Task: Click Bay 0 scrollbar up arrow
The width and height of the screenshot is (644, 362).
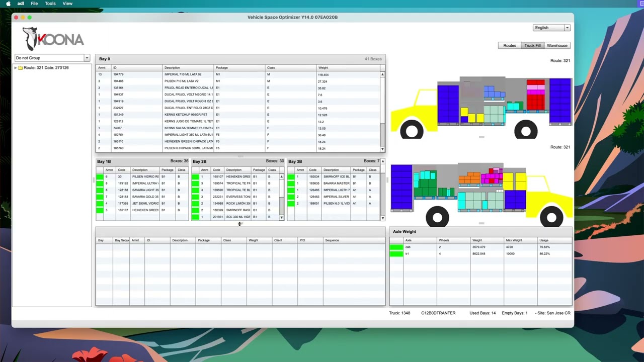Action: click(x=382, y=74)
